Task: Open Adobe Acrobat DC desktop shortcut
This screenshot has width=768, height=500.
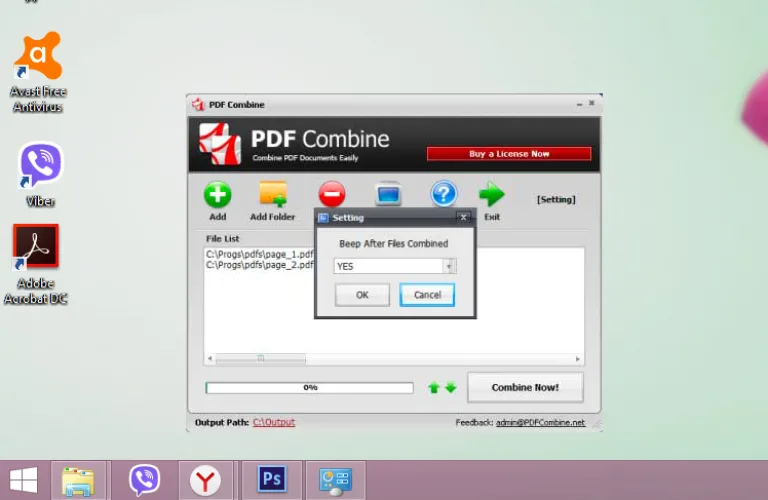Action: coord(36,264)
